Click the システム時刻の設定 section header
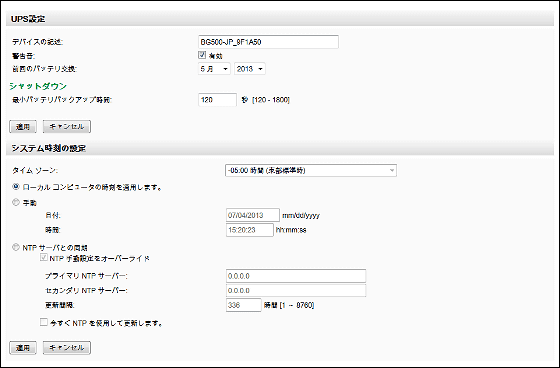Screen dimensions: 560x368 tap(280, 148)
